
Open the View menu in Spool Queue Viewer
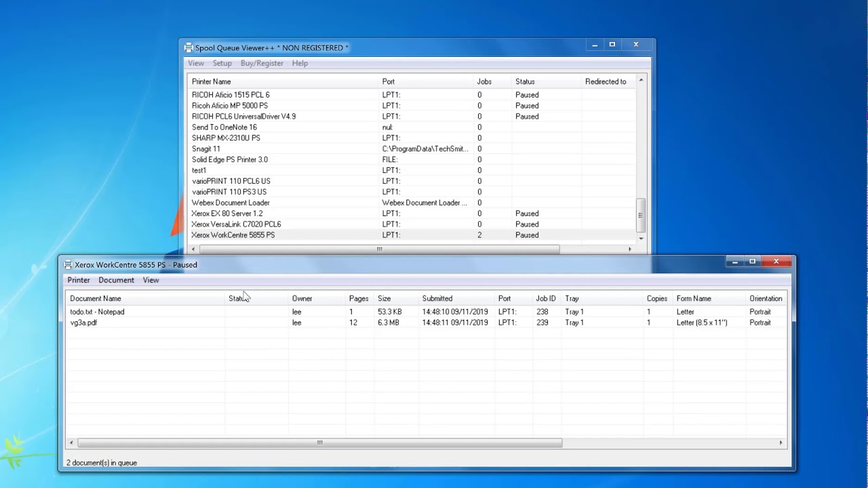(x=196, y=63)
